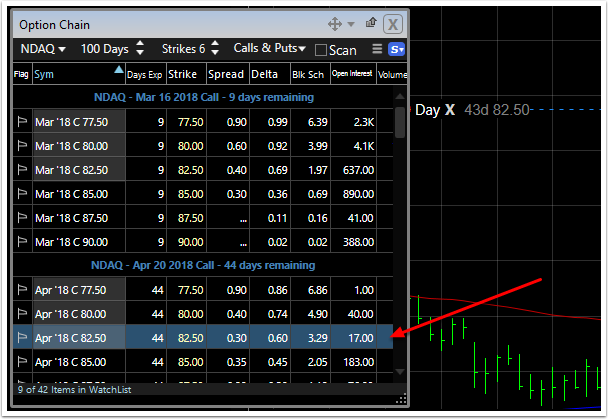This screenshot has width=608, height=419.
Task: Click the X next to Day on chart
Action: pos(449,110)
